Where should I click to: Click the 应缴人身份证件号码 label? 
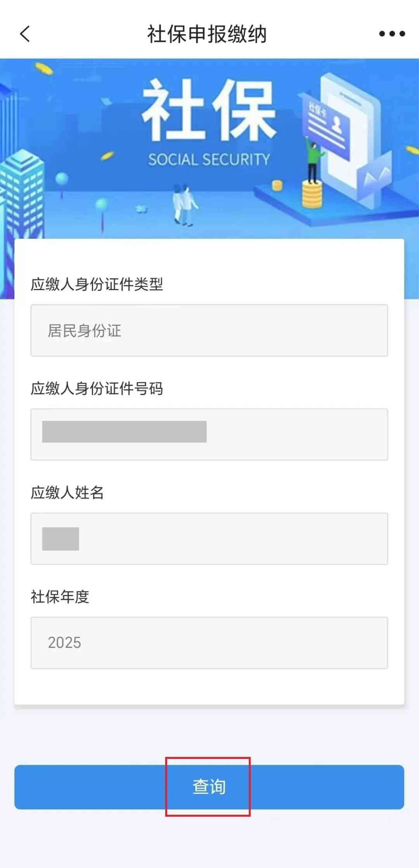97,388
